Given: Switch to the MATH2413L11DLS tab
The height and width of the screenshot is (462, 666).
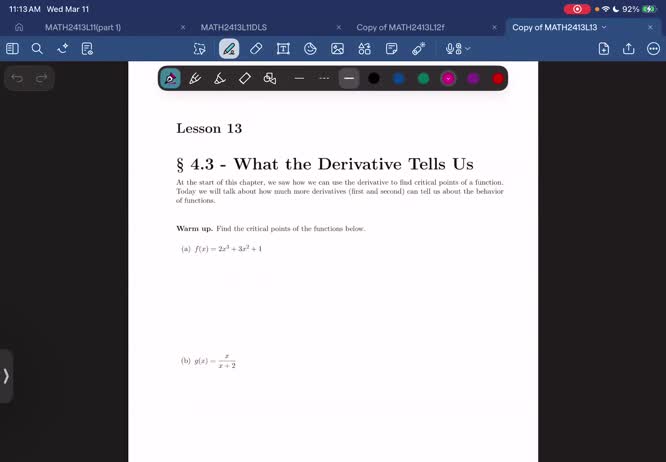Looking at the screenshot, I should click(x=234, y=27).
